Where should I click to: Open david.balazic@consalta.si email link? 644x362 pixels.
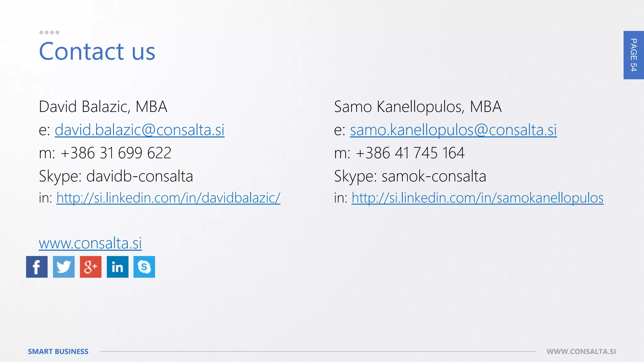click(x=139, y=130)
